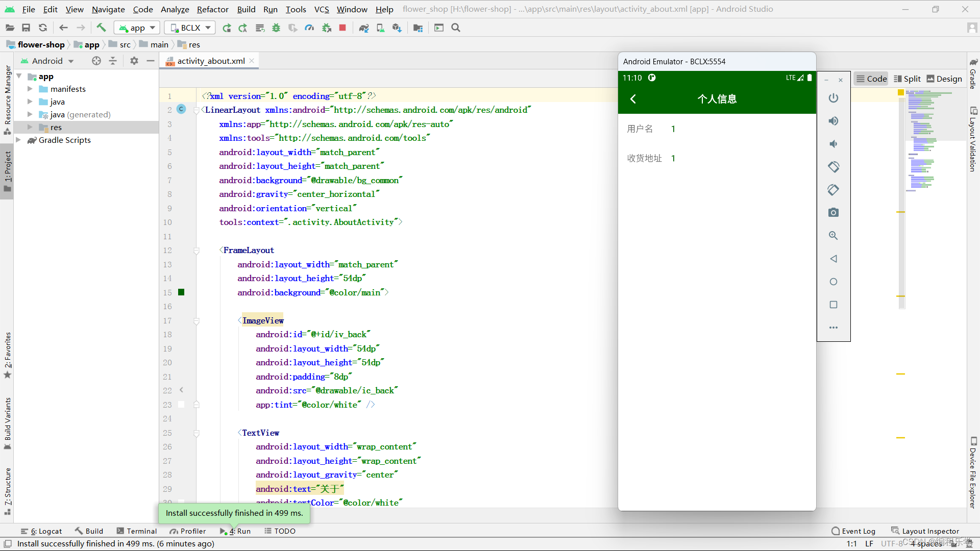Switch editor to Code view

coord(871,79)
